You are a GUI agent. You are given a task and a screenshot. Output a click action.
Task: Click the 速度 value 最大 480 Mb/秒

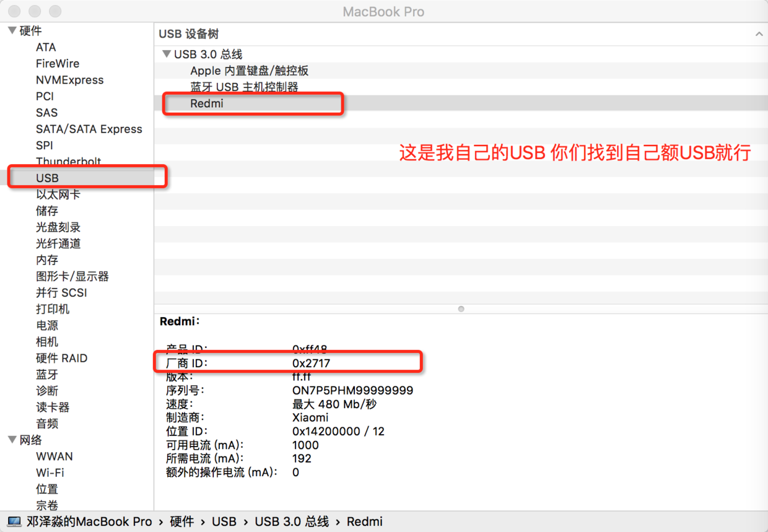pyautogui.click(x=334, y=404)
